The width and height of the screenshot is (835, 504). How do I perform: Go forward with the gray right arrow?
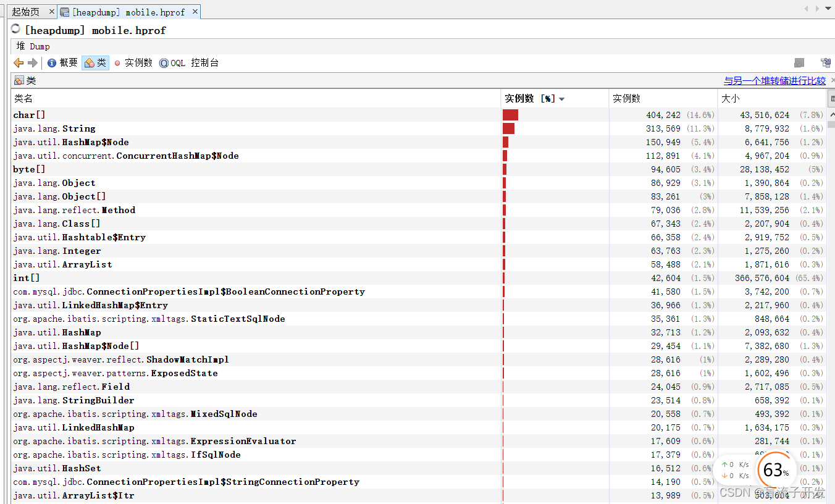click(x=33, y=63)
